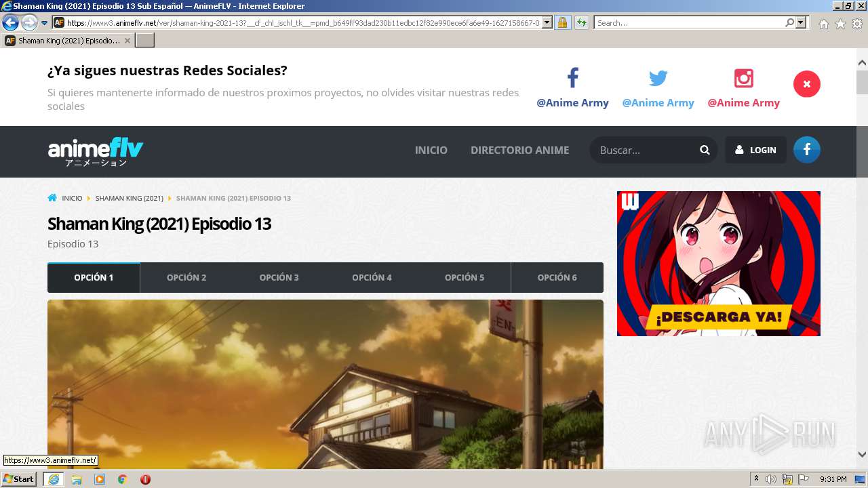The width and height of the screenshot is (868, 488).
Task: Open the Facebook @Anime Army icon
Action: tap(572, 78)
